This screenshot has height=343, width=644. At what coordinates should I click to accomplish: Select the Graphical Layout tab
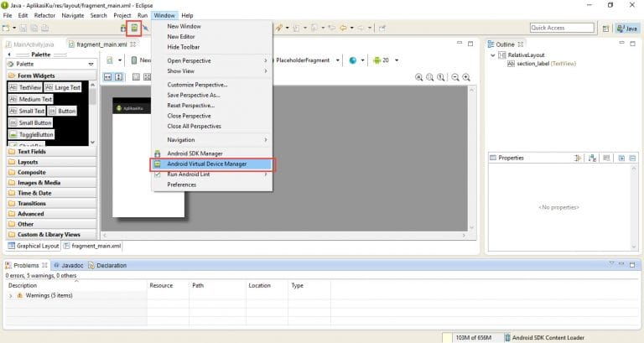click(x=34, y=246)
